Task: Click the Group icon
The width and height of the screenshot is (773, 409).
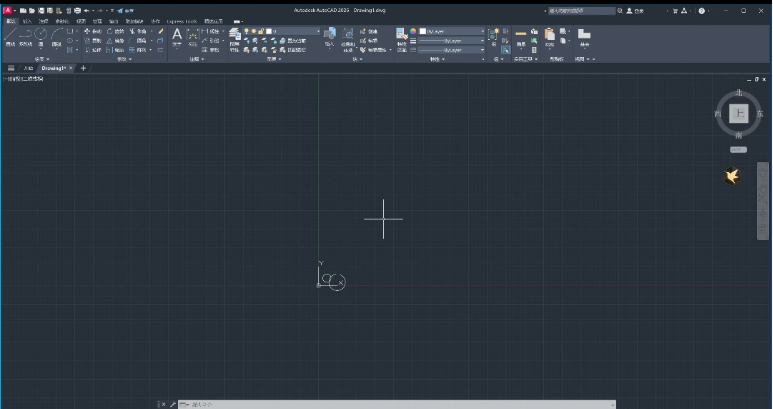Action: [x=492, y=37]
